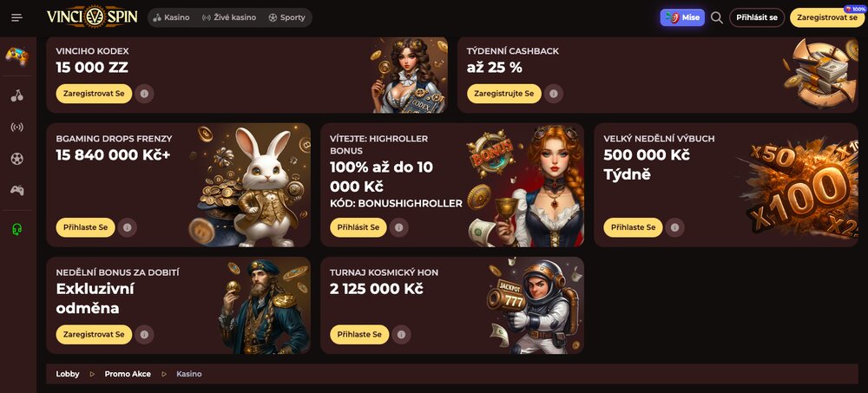The image size is (868, 393).
Task: Click the Mise button
Action: tap(682, 17)
